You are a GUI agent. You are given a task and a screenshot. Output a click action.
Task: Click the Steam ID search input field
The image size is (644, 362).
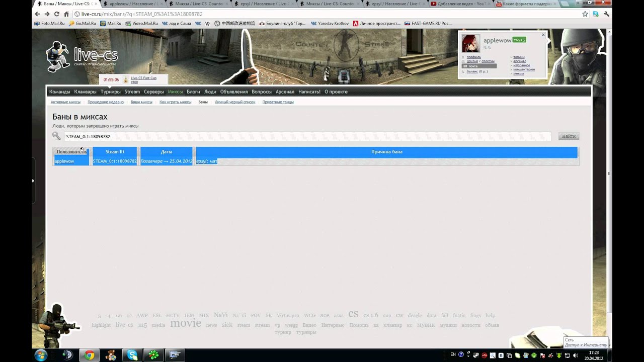pos(307,136)
